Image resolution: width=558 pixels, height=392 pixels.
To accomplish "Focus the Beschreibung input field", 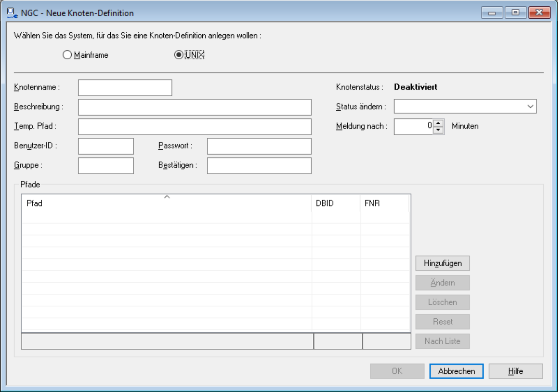I will [x=194, y=107].
